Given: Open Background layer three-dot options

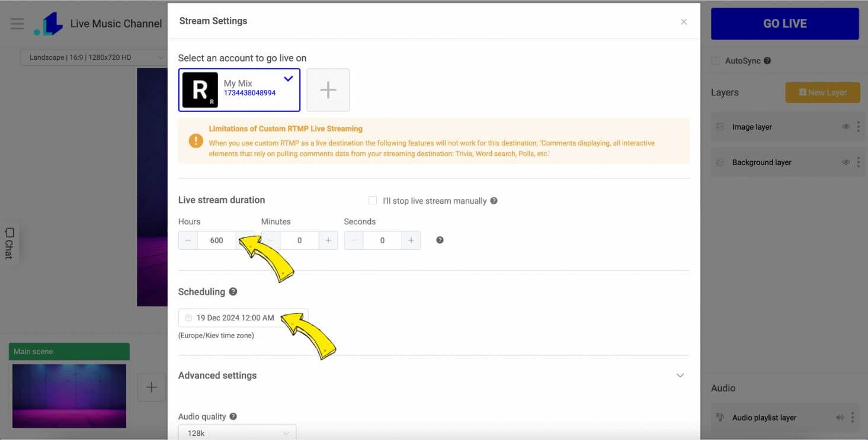Looking at the screenshot, I should (x=858, y=162).
